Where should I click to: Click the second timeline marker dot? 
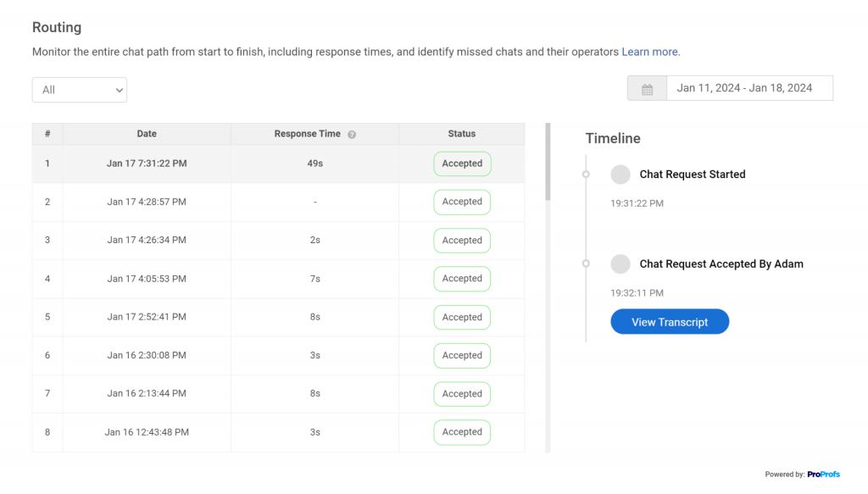coord(586,264)
